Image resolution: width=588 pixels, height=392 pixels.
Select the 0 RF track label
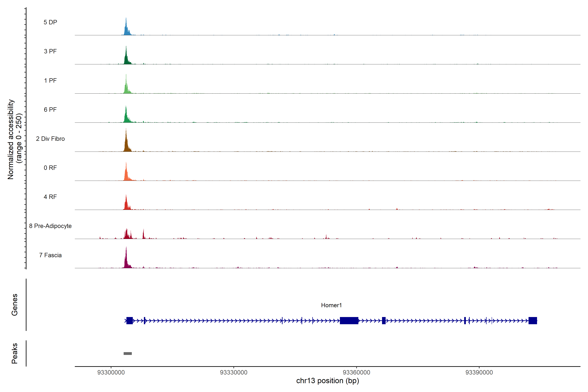pyautogui.click(x=50, y=168)
